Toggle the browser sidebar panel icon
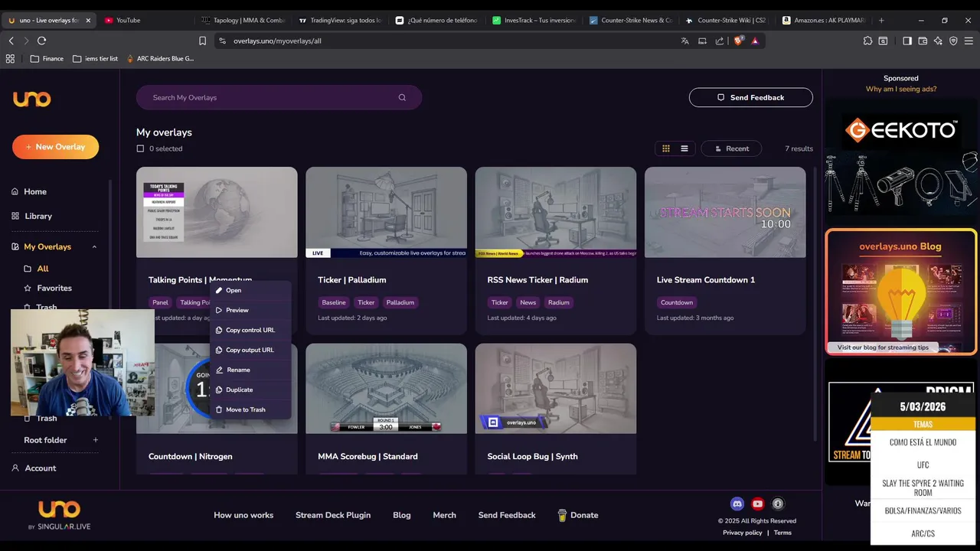The width and height of the screenshot is (980, 551). tap(907, 41)
